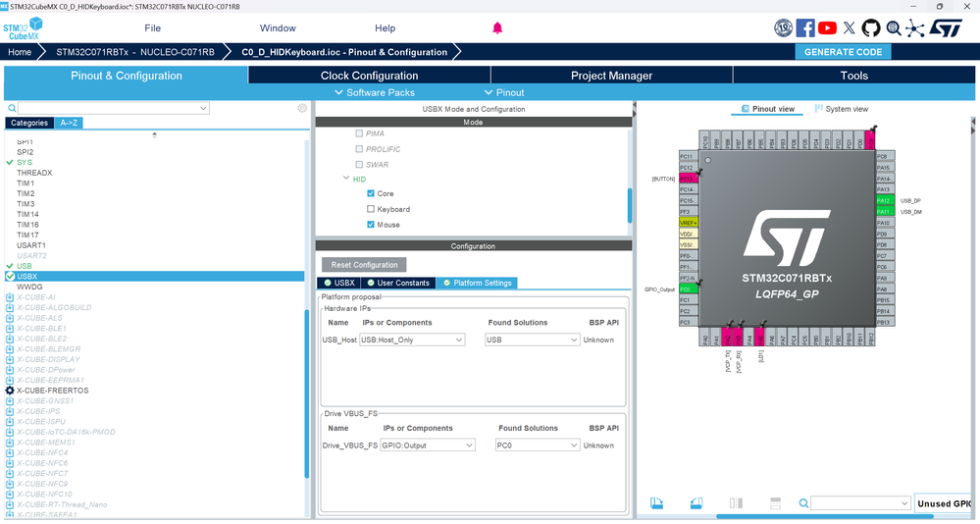Click the pink PC13 BUTTON pin
This screenshot has height=524, width=980.
pyautogui.click(x=688, y=179)
